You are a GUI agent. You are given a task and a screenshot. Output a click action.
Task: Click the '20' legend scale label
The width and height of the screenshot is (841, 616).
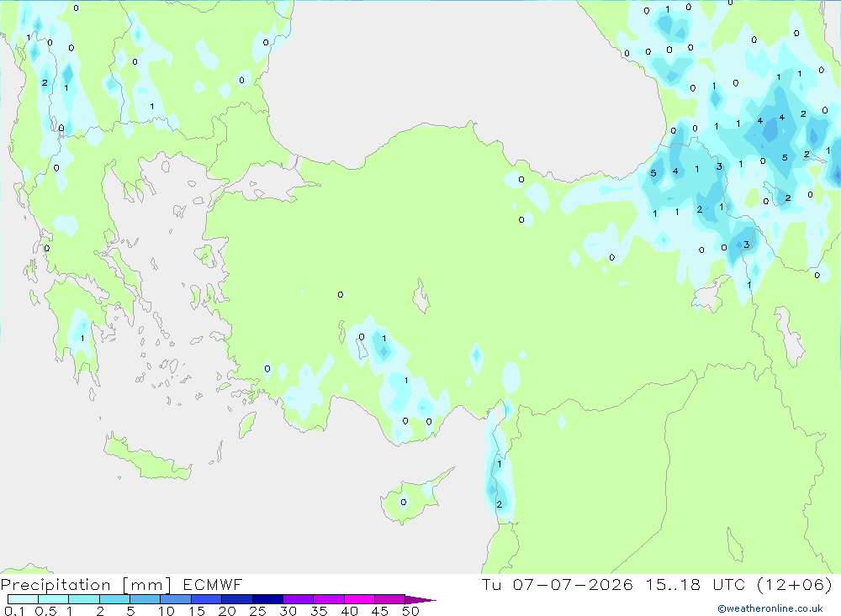tap(227, 611)
